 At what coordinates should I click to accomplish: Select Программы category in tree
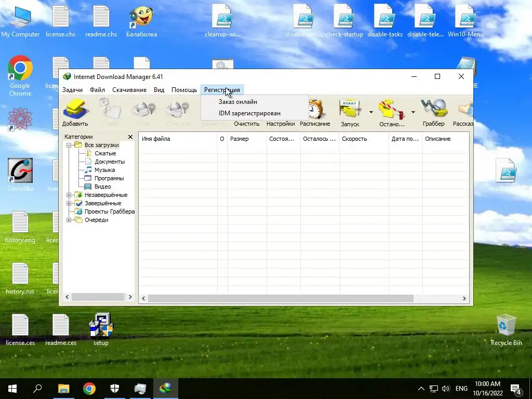pos(109,178)
